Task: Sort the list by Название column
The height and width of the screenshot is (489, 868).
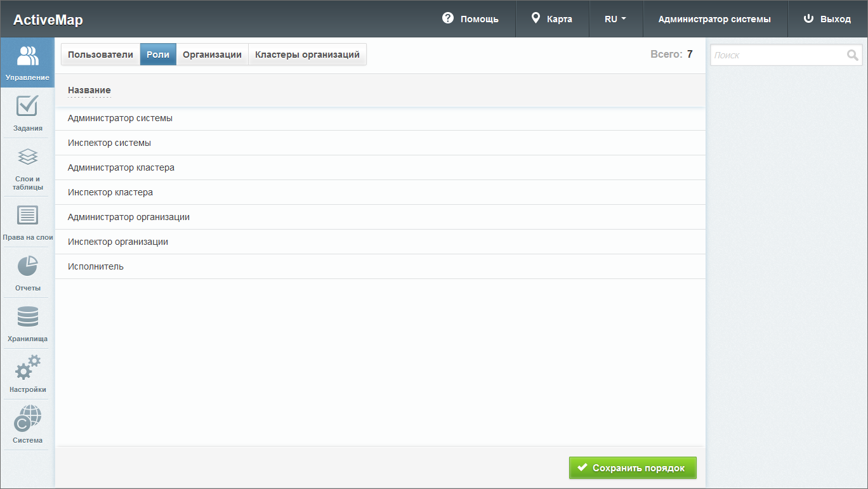Action: tap(89, 91)
